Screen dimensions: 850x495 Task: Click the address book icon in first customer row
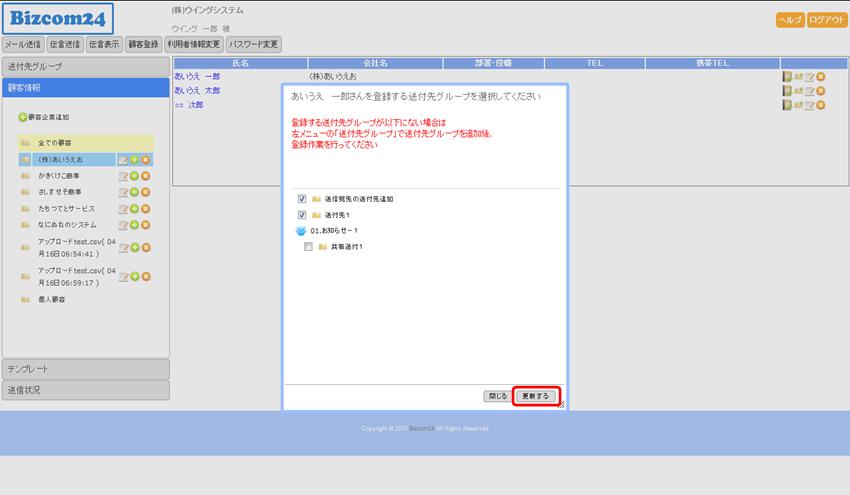pyautogui.click(x=788, y=77)
